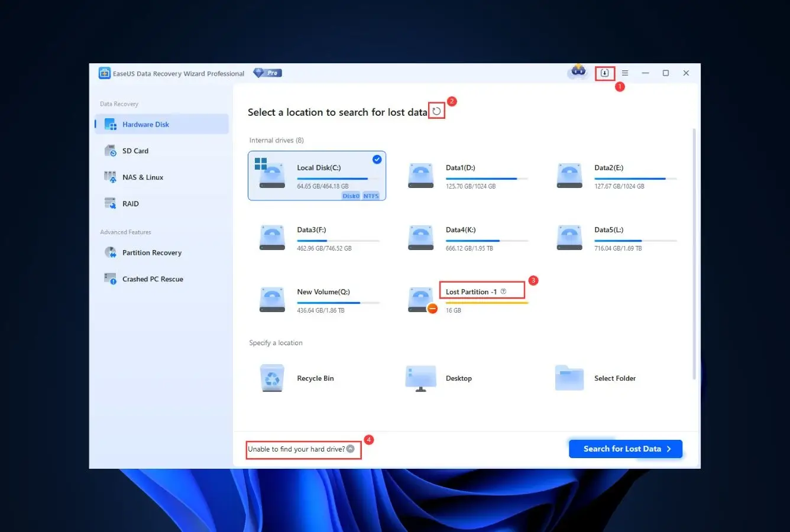The width and height of the screenshot is (790, 532).
Task: Click the Local Disk(C:) usage bar
Action: point(338,179)
